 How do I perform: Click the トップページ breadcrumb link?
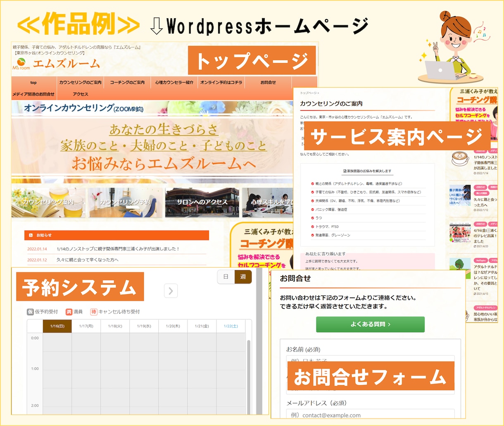(x=308, y=93)
